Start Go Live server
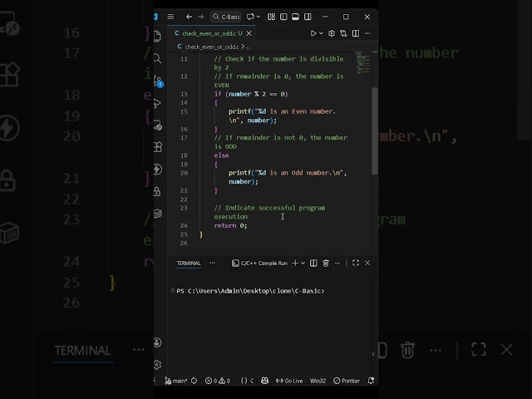532x399 pixels. coord(289,381)
